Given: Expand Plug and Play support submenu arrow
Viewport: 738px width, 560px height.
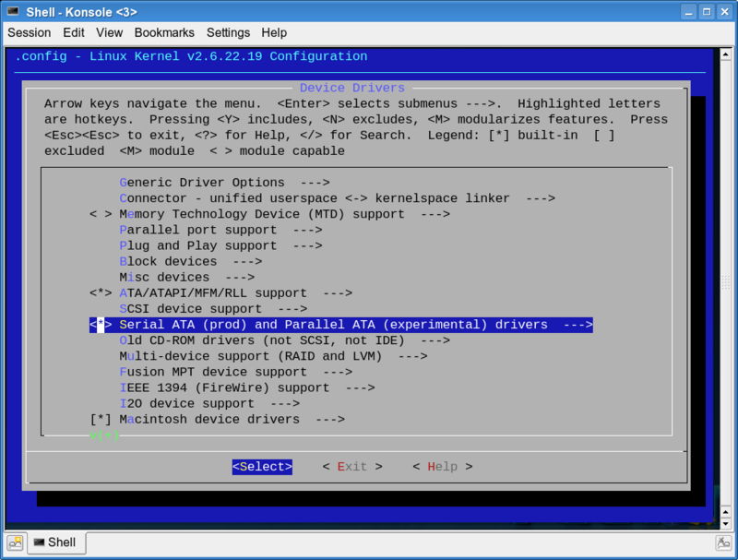Looking at the screenshot, I should [307, 245].
